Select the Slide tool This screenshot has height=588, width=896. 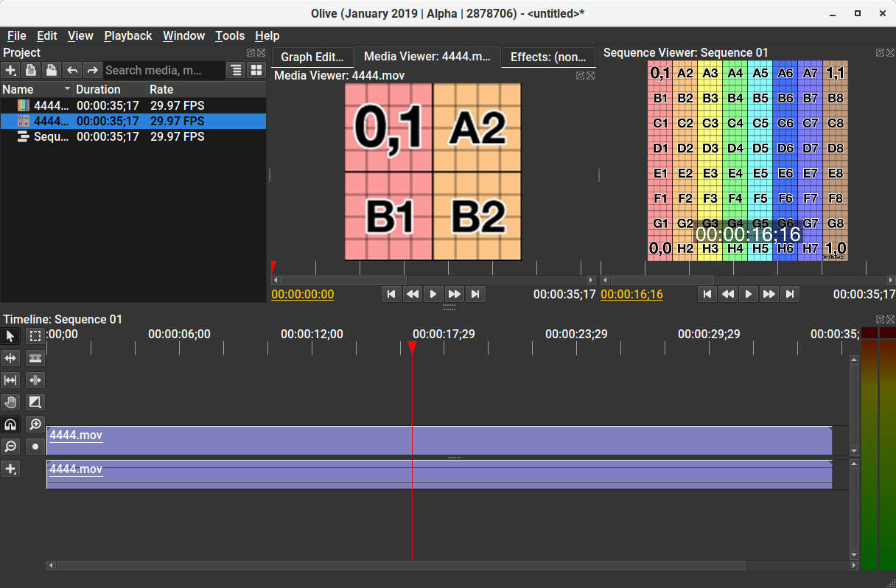[x=35, y=380]
